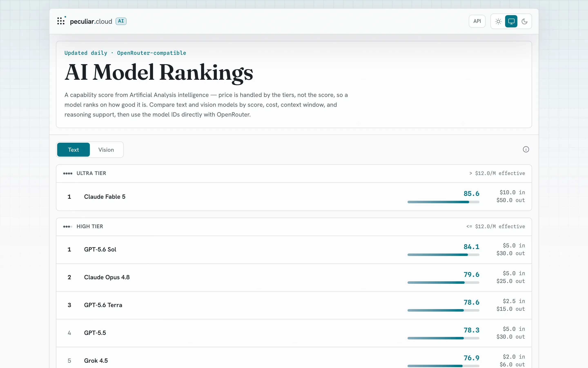The image size is (588, 368).
Task: Open the Claude Fable 5 row
Action: [x=294, y=197]
